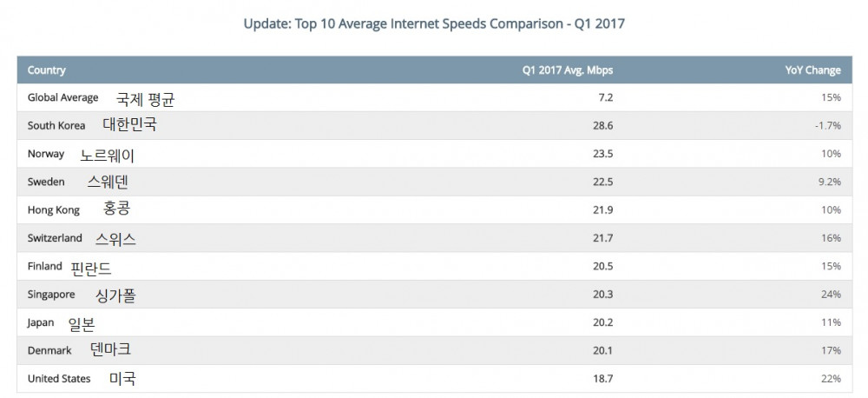This screenshot has height=398, width=868.
Task: Click South Korea's 28.6 Mbps value
Action: [x=603, y=126]
